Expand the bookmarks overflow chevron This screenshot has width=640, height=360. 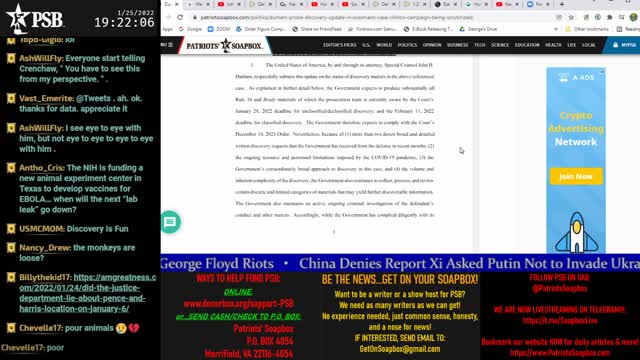point(556,29)
